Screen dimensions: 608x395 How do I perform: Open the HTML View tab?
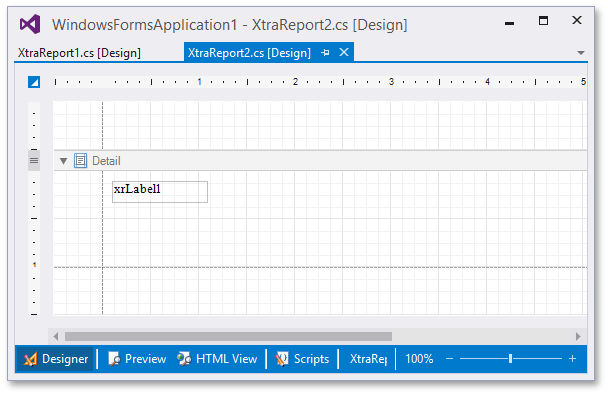(x=217, y=359)
